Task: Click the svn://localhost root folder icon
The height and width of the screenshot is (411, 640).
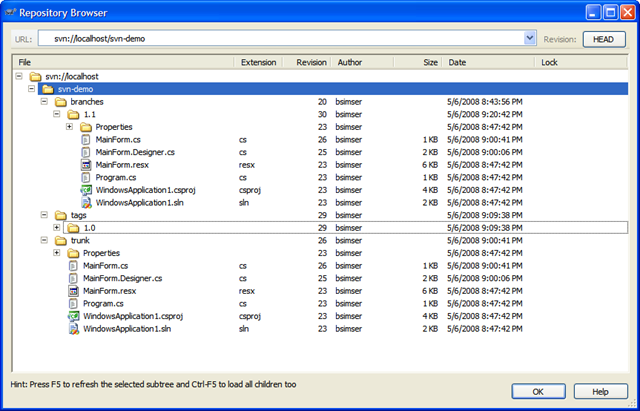Action: tap(36, 76)
